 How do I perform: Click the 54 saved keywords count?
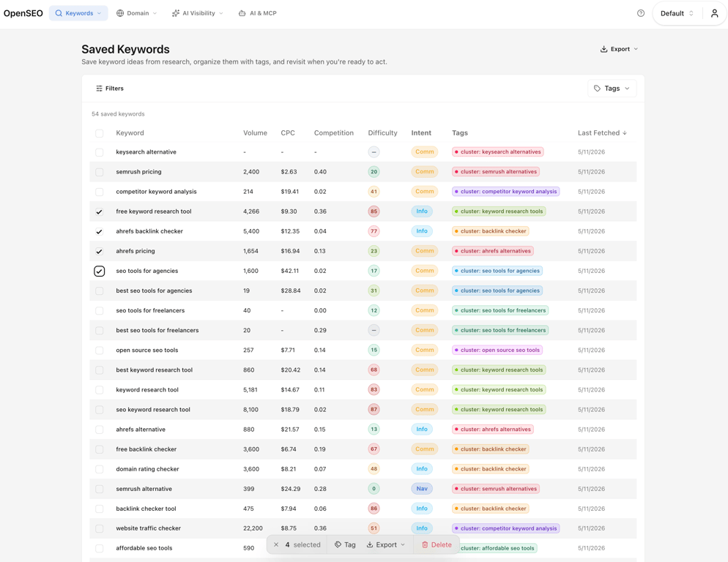(x=118, y=113)
